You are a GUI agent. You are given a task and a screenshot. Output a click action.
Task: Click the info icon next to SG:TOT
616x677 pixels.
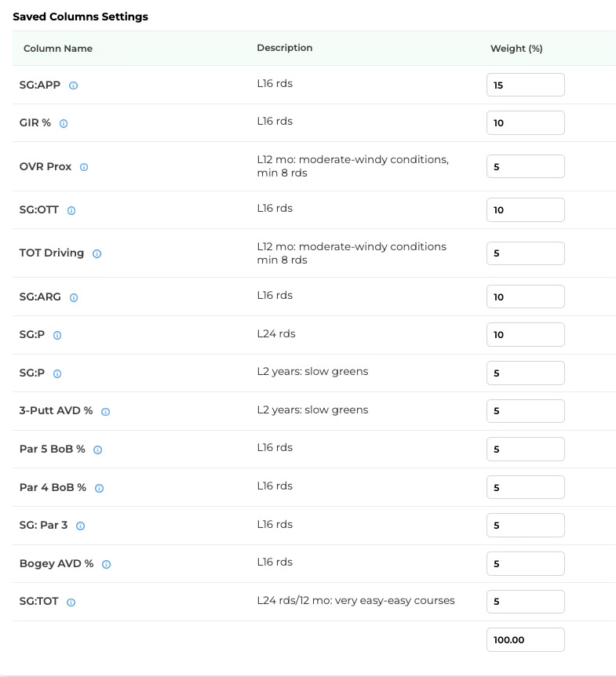71,602
